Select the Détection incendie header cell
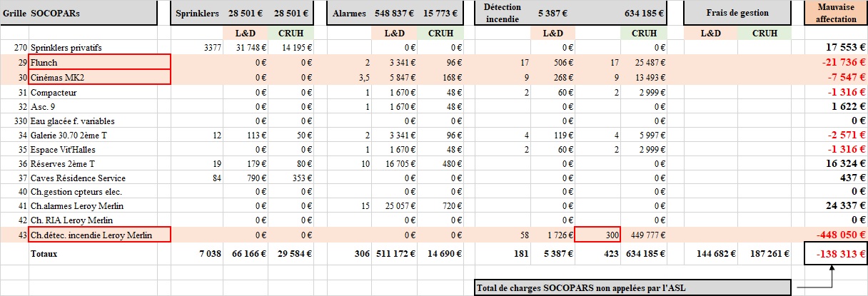Screen dimensions: 868x296 (503, 13)
